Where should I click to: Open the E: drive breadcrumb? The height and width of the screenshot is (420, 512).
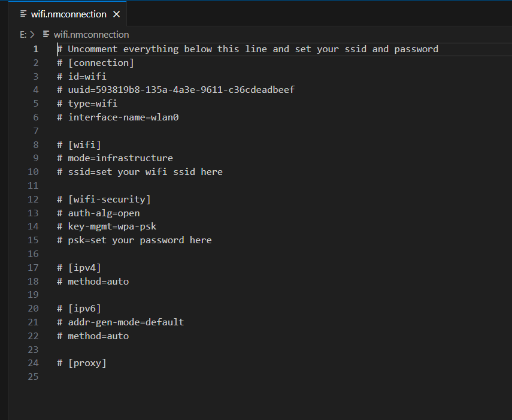click(23, 35)
